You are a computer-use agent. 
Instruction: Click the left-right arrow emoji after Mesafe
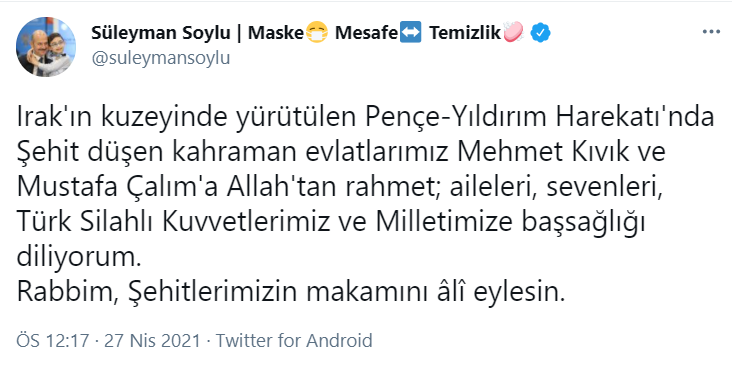point(411,33)
